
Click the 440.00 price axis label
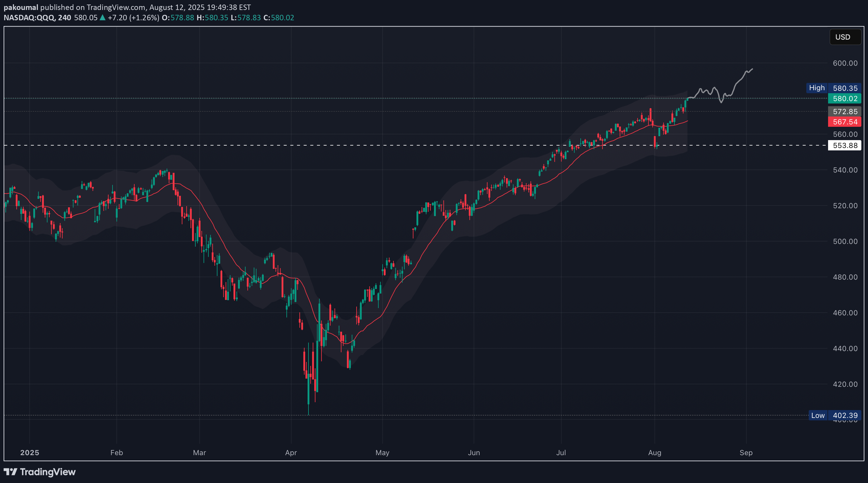(x=845, y=349)
